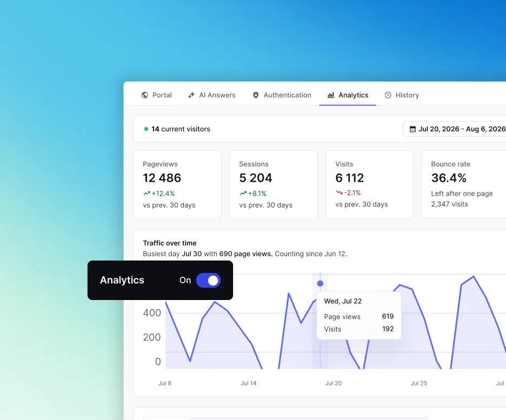Open the History tab
The image size is (506, 420).
pyautogui.click(x=402, y=95)
